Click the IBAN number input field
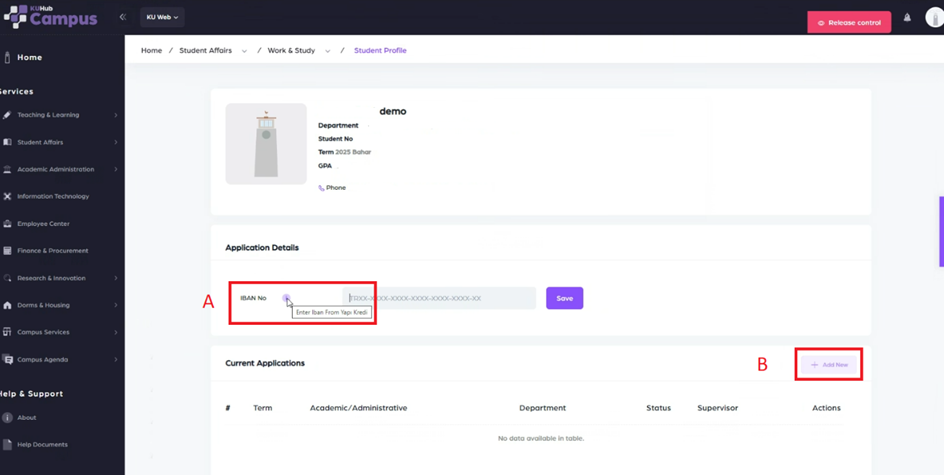Viewport: 944px width, 475px height. [x=440, y=298]
